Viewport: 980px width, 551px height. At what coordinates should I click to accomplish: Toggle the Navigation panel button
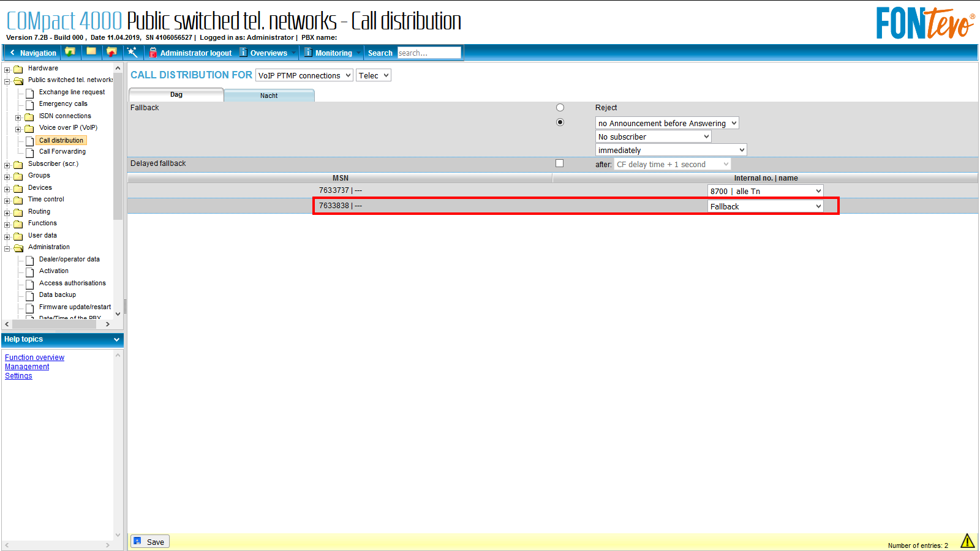click(x=32, y=53)
